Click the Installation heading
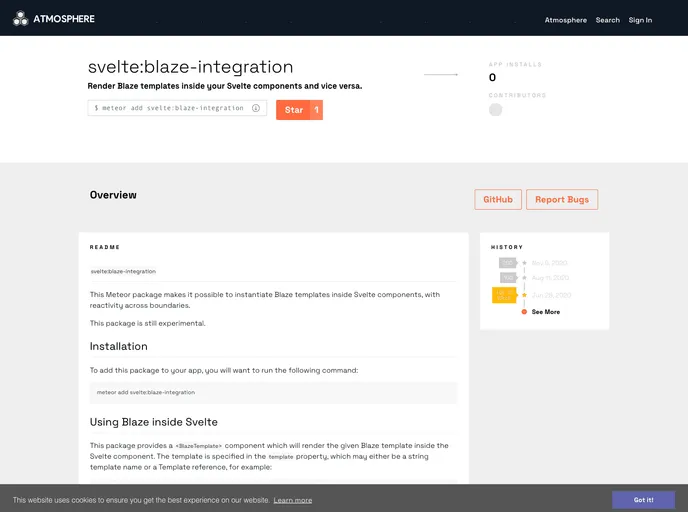The width and height of the screenshot is (688, 512). [x=118, y=347]
